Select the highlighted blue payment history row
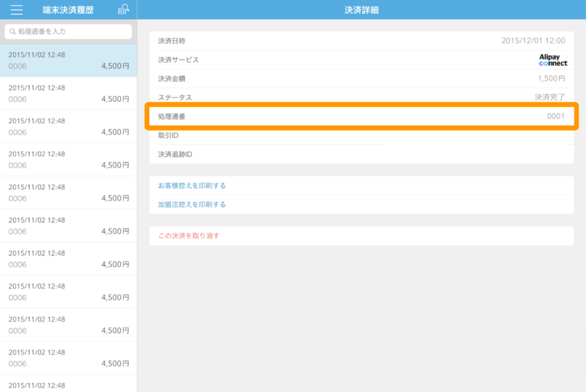Viewport: 586px width, 392px height. tap(68, 60)
